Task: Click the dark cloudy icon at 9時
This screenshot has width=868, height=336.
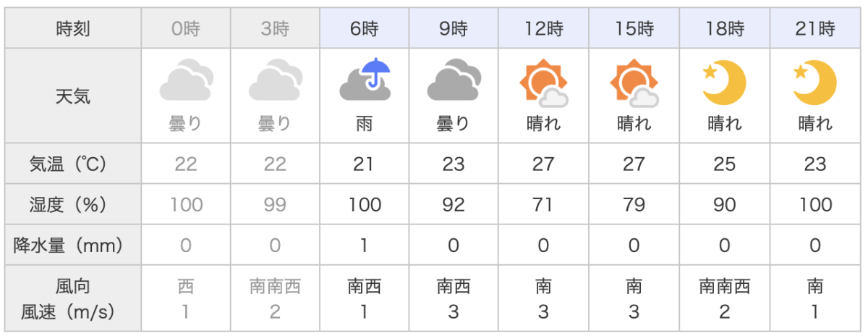Action: pos(454,81)
